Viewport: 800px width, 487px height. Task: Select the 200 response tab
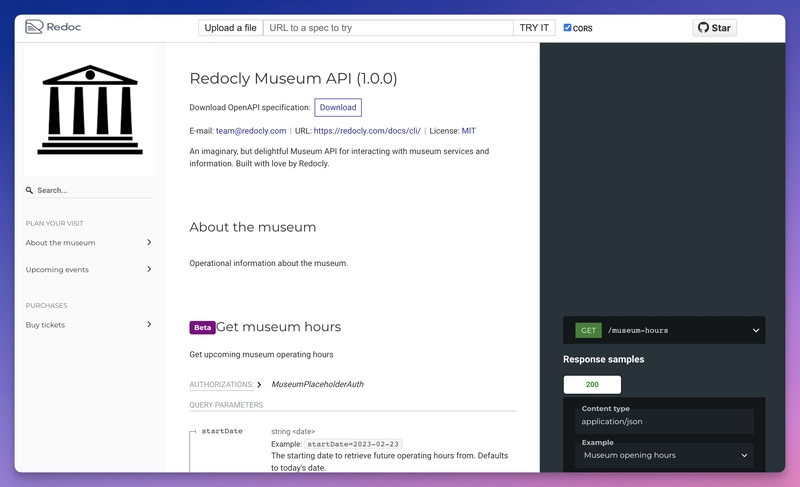[x=592, y=385]
